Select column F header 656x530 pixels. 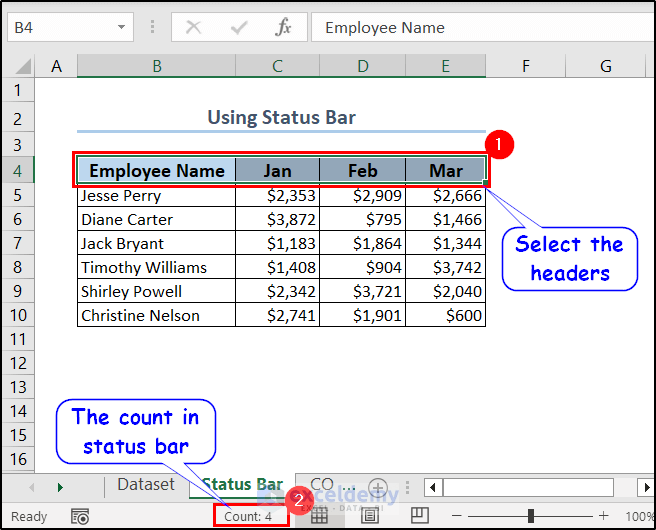(x=526, y=66)
